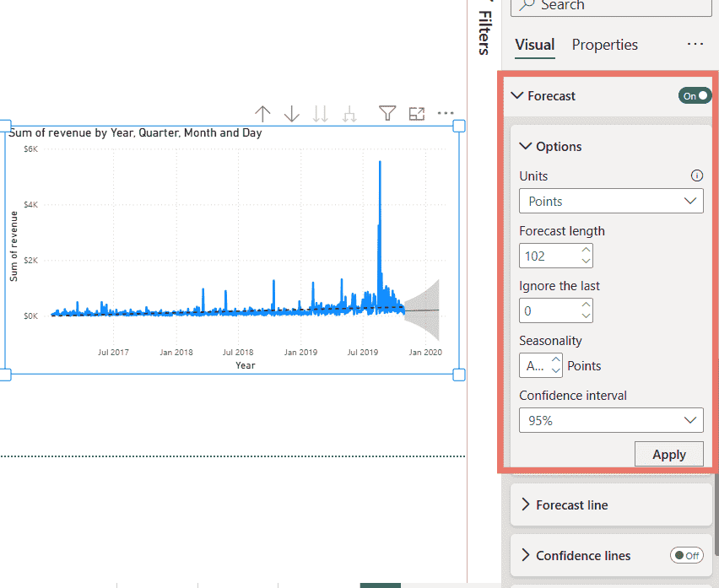Increase Seasonality points with up arrow
The height and width of the screenshot is (588, 719).
coord(556,359)
